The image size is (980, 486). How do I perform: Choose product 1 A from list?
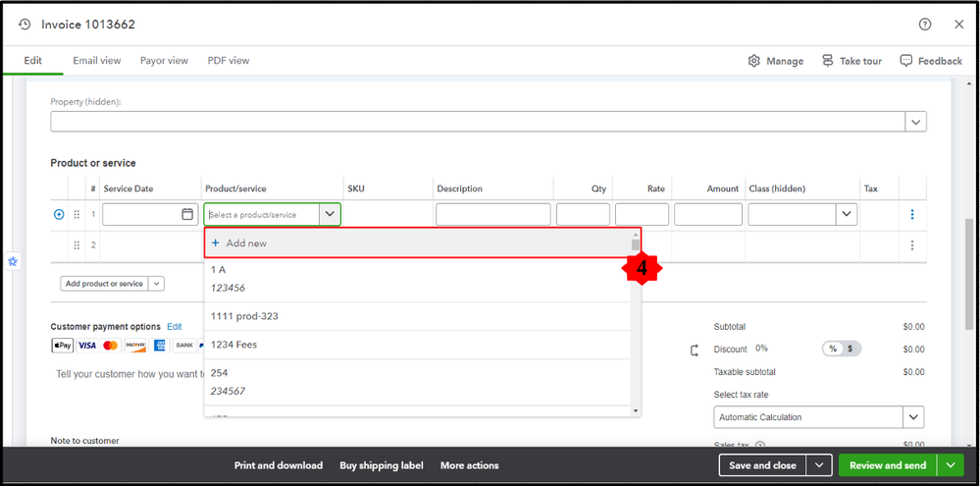click(x=418, y=279)
